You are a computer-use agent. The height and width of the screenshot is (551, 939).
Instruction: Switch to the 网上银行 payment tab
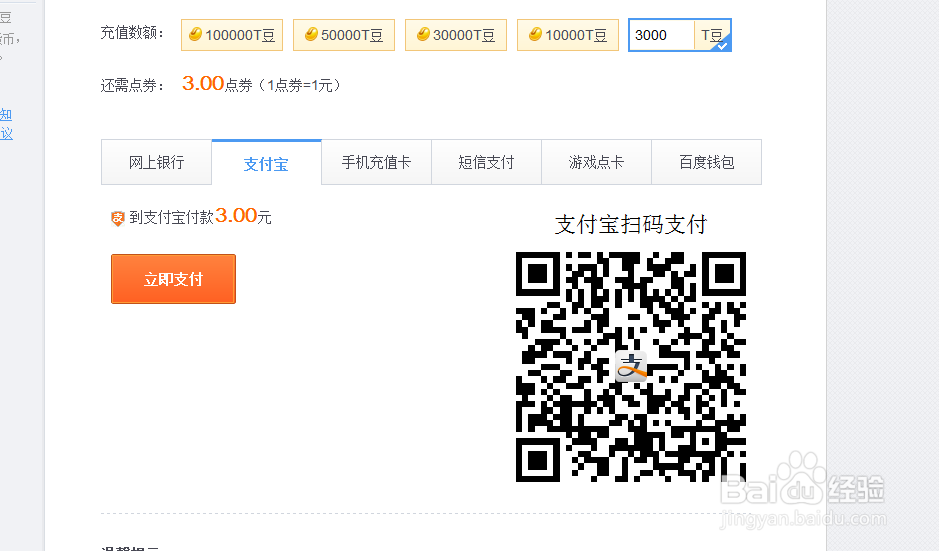click(156, 162)
